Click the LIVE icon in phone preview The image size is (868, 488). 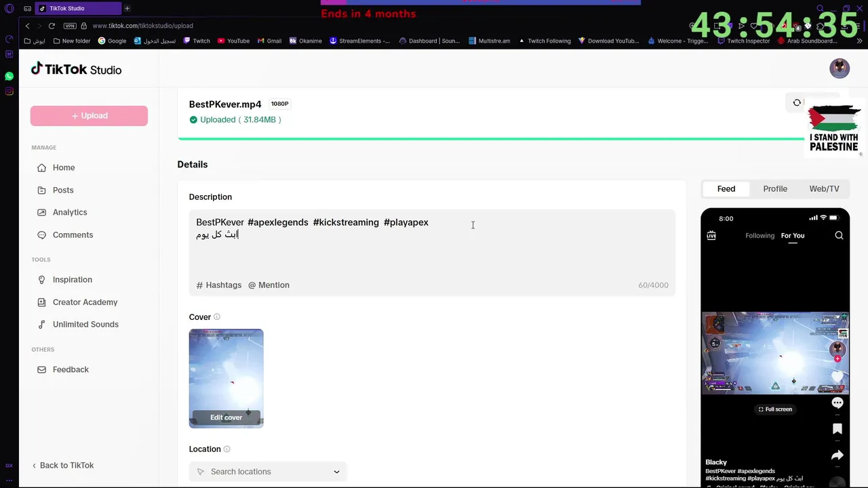tap(711, 235)
